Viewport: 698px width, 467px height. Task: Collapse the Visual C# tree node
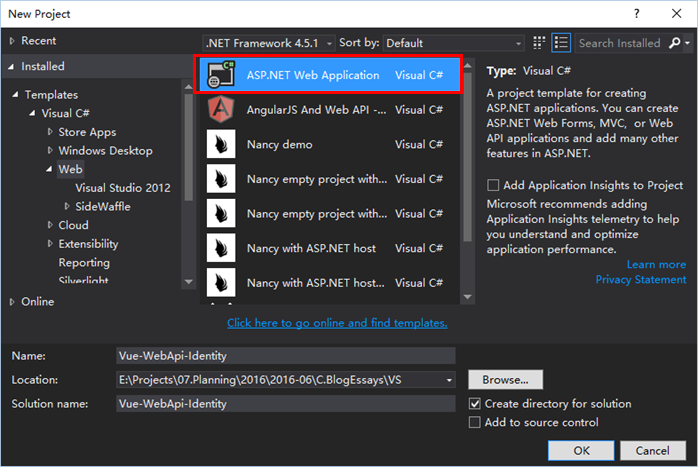[x=32, y=113]
